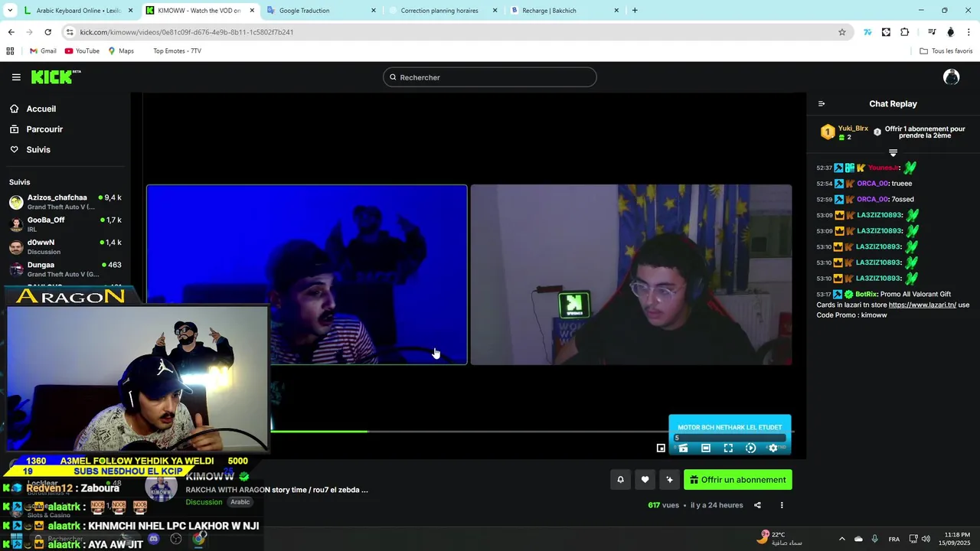
Task: Switch the player to theater mode
Action: coord(706,448)
